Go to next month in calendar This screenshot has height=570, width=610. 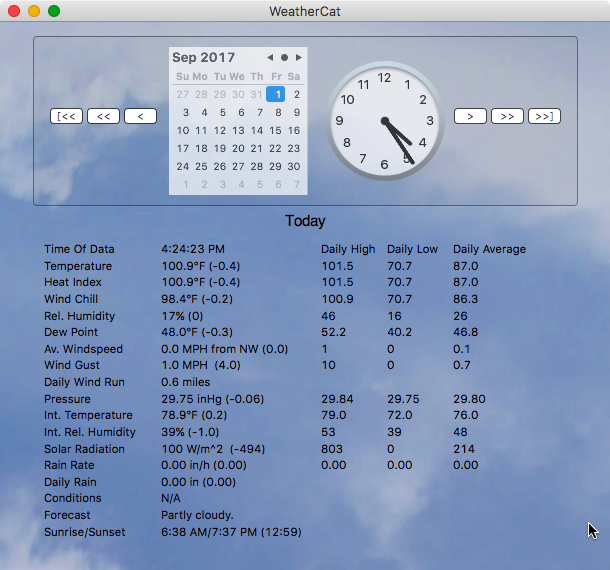coord(298,58)
